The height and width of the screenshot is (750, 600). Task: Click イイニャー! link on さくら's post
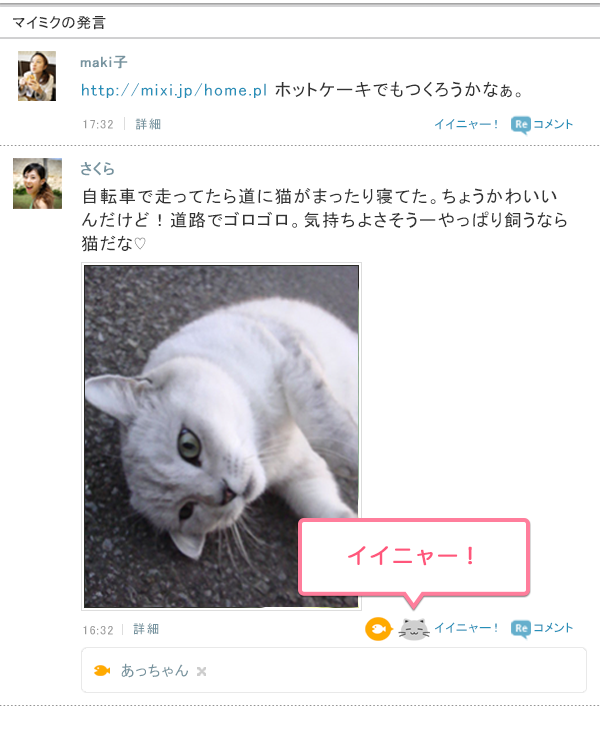click(x=466, y=628)
